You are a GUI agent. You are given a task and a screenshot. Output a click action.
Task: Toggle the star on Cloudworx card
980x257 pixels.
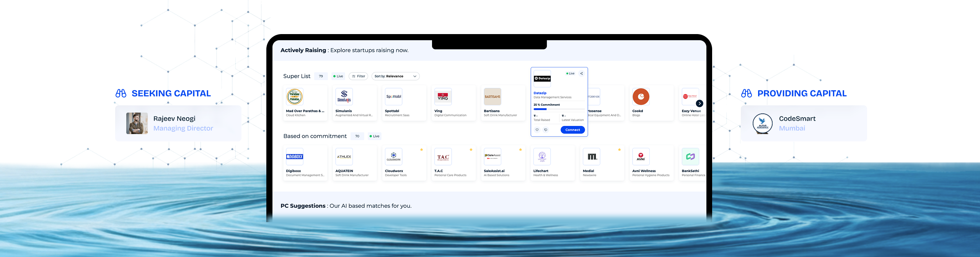click(421, 150)
